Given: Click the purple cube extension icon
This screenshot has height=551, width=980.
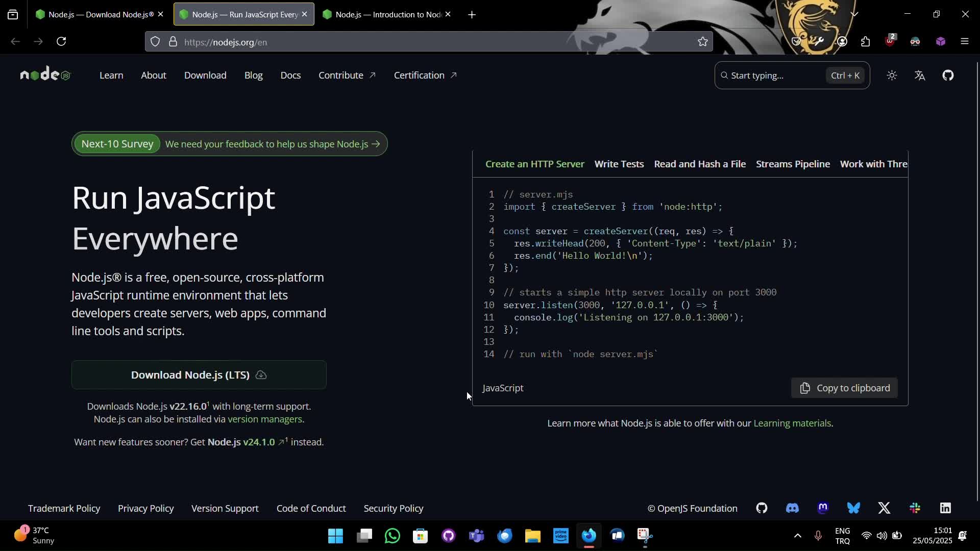Looking at the screenshot, I should pos(941,42).
